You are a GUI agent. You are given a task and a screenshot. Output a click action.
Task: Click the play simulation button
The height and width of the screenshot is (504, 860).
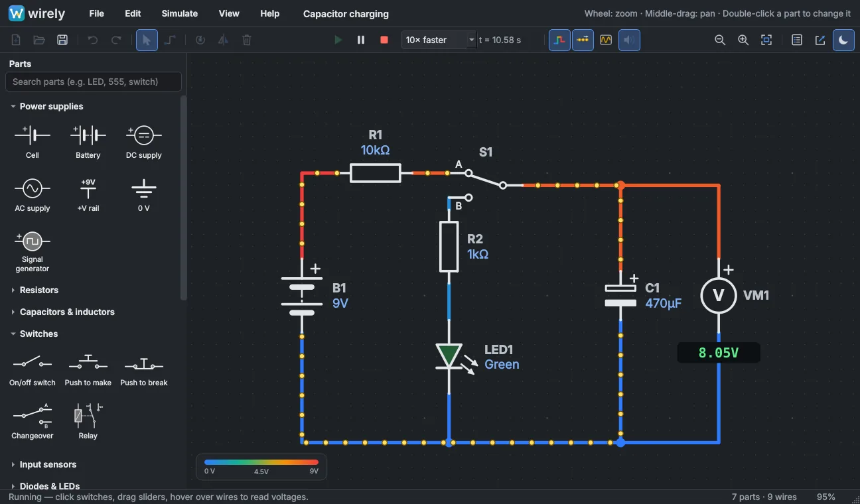pos(338,40)
